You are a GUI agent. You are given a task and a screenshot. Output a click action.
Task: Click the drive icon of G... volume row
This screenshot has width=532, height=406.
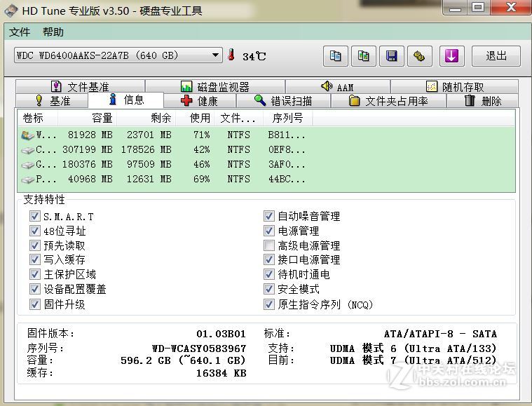(x=27, y=165)
